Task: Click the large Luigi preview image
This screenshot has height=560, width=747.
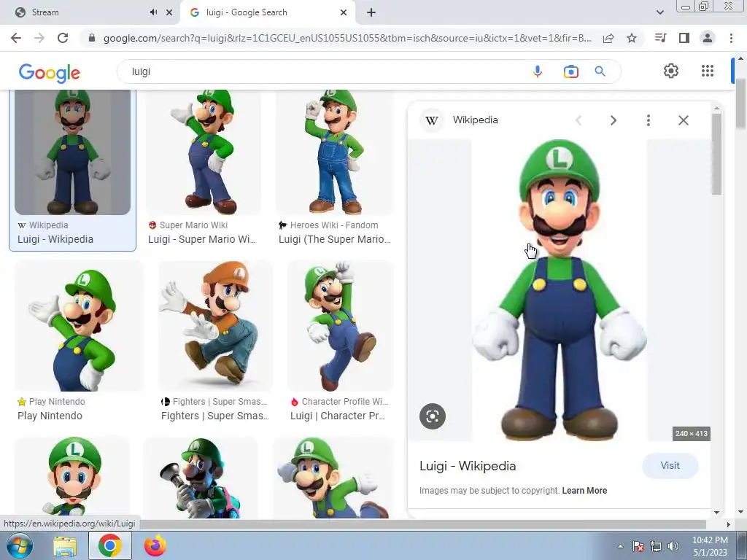Action: click(560, 290)
